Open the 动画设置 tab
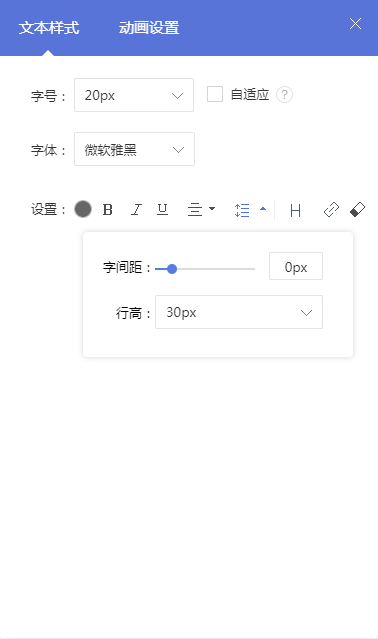This screenshot has width=378, height=639. point(149,28)
